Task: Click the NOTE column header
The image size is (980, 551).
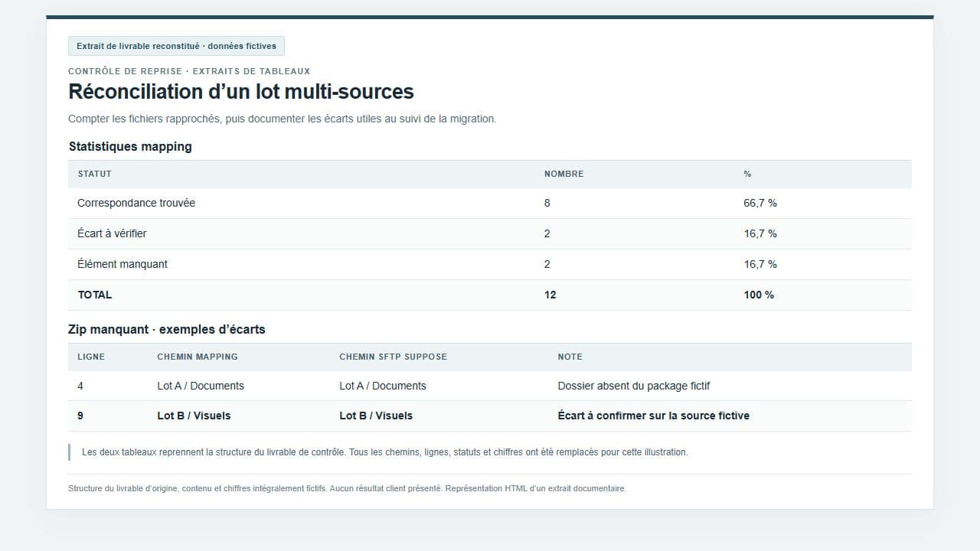Action: point(570,357)
